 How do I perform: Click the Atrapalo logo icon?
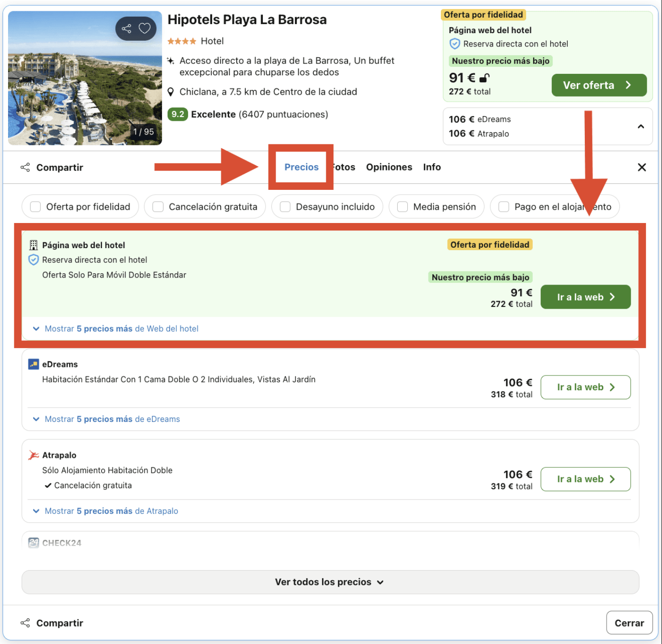point(34,455)
